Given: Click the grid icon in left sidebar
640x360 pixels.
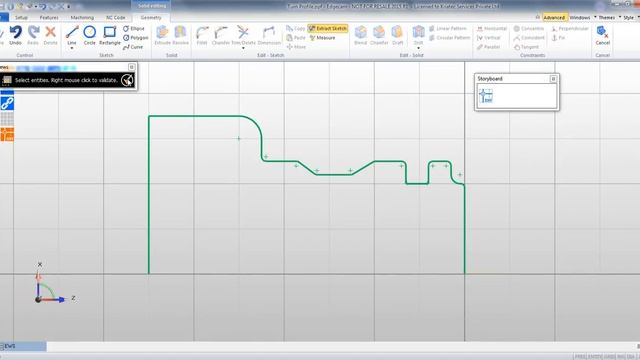Looking at the screenshot, I should coord(7,119).
